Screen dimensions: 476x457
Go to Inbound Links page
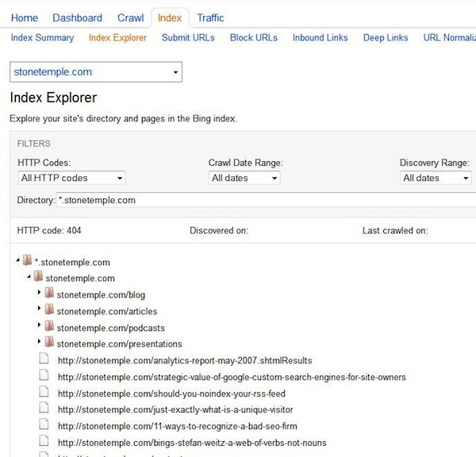[x=321, y=37]
